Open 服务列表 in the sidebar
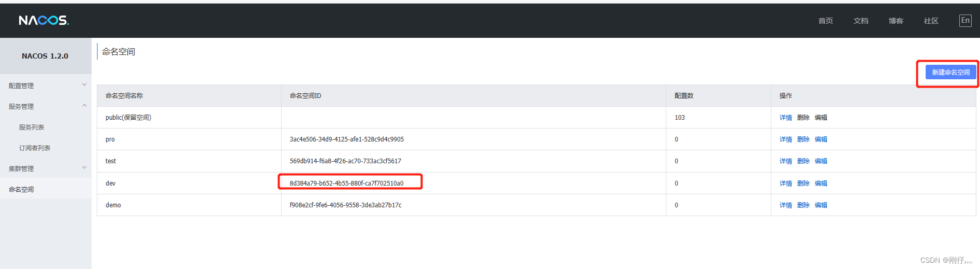Screen dimensions: 980x269 pyautogui.click(x=32, y=127)
